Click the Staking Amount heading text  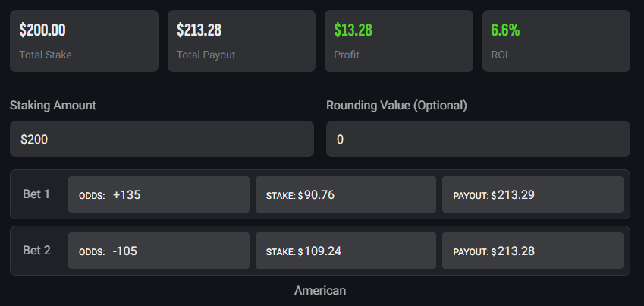[x=53, y=106]
